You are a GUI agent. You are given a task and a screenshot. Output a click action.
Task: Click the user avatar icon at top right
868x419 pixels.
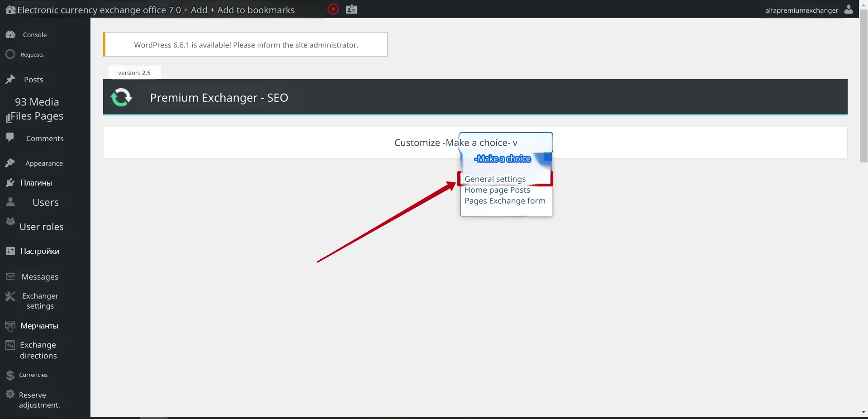849,10
